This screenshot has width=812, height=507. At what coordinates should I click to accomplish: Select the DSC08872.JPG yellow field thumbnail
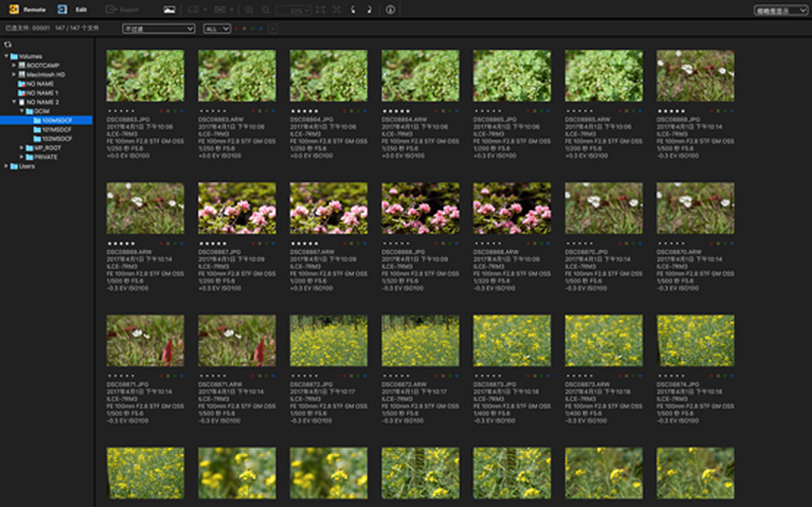click(x=329, y=340)
